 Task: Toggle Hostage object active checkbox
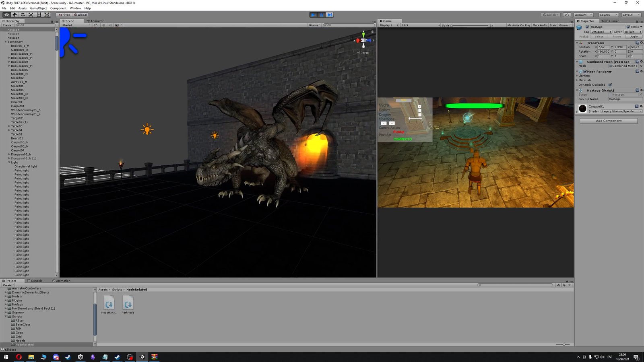tap(587, 27)
